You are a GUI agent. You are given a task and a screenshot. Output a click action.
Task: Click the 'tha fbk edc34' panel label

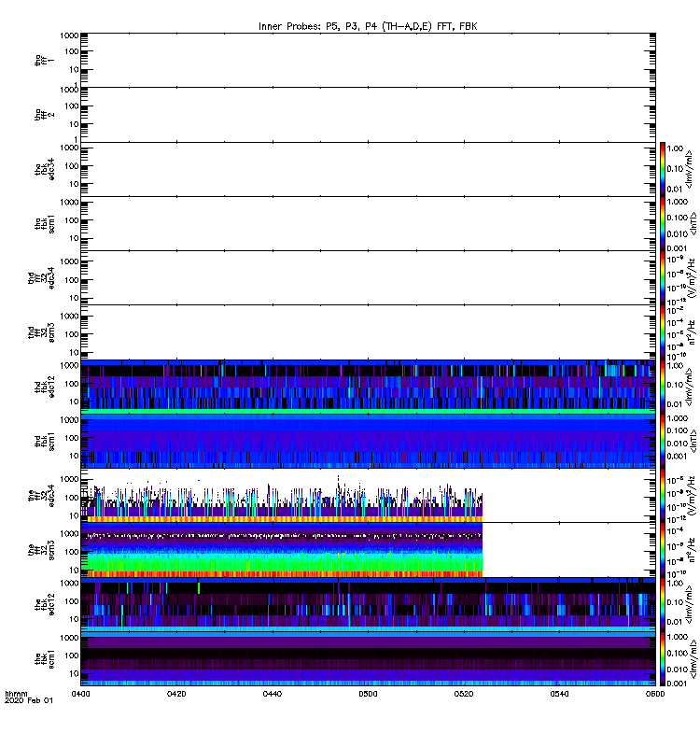click(x=44, y=169)
